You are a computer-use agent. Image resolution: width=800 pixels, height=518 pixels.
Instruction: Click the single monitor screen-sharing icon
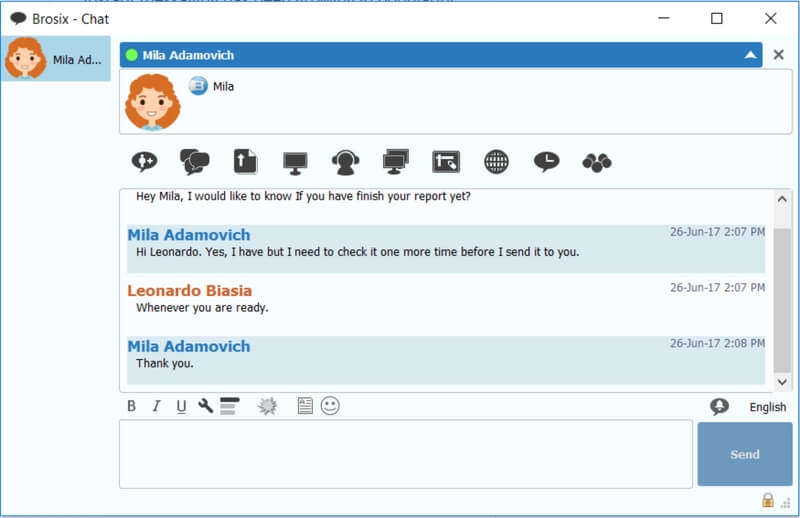point(295,163)
